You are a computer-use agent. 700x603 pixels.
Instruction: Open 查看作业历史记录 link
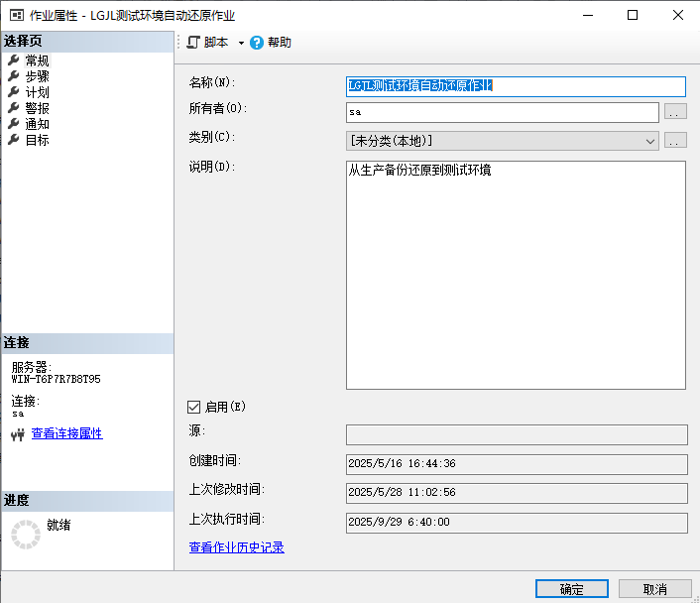237,547
